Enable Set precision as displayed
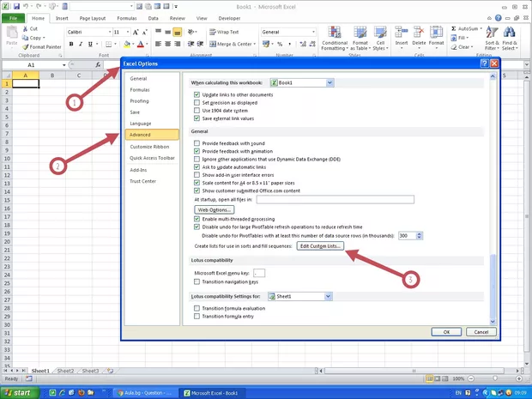The width and height of the screenshot is (532, 399). [196, 103]
